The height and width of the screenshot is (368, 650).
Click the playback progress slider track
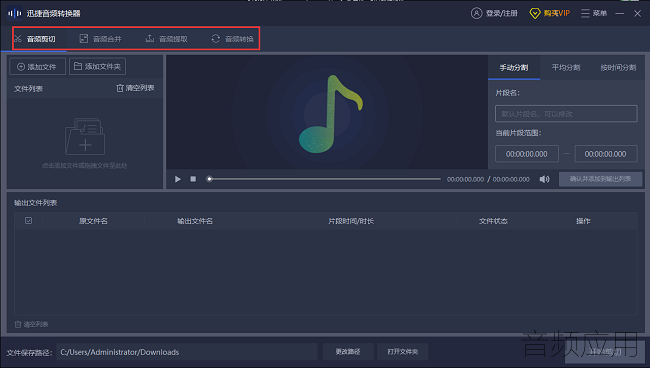tap(325, 179)
